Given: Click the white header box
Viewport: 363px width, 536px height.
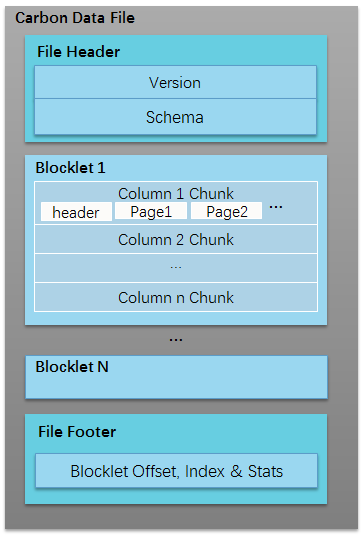Looking at the screenshot, I should click(76, 212).
